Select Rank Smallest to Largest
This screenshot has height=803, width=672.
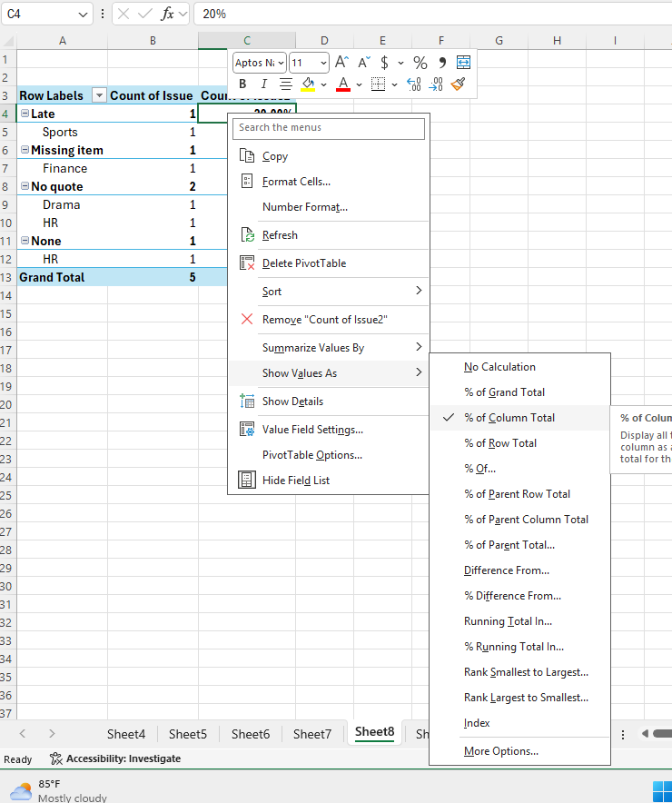tap(520, 672)
